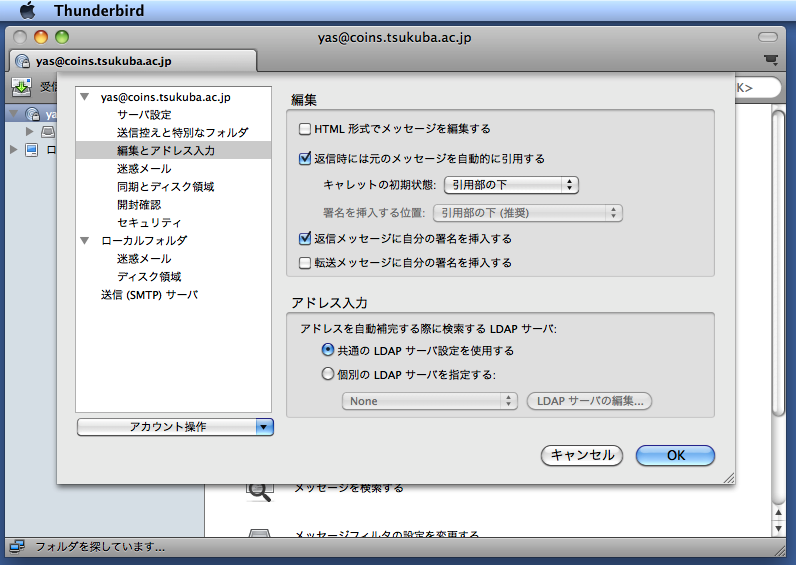This screenshot has width=796, height=565.
Task: Click the local folders computer icon
Action: (x=31, y=150)
